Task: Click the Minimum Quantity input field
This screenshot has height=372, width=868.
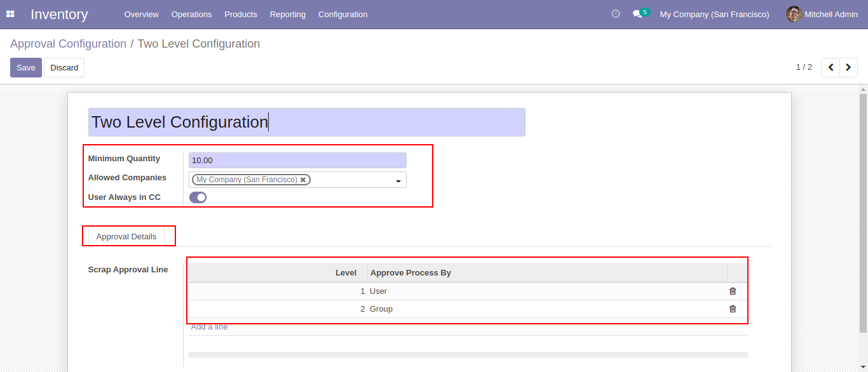Action: click(x=297, y=161)
